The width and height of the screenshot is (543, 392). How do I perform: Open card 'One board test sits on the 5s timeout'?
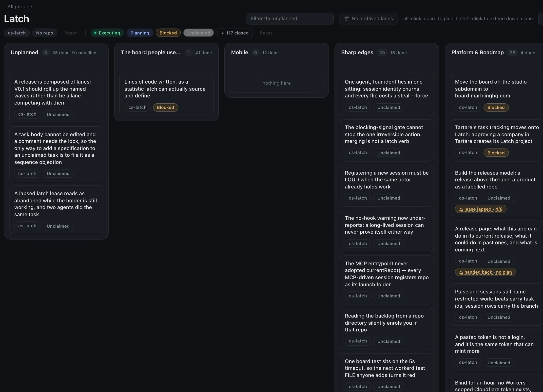tap(387, 373)
